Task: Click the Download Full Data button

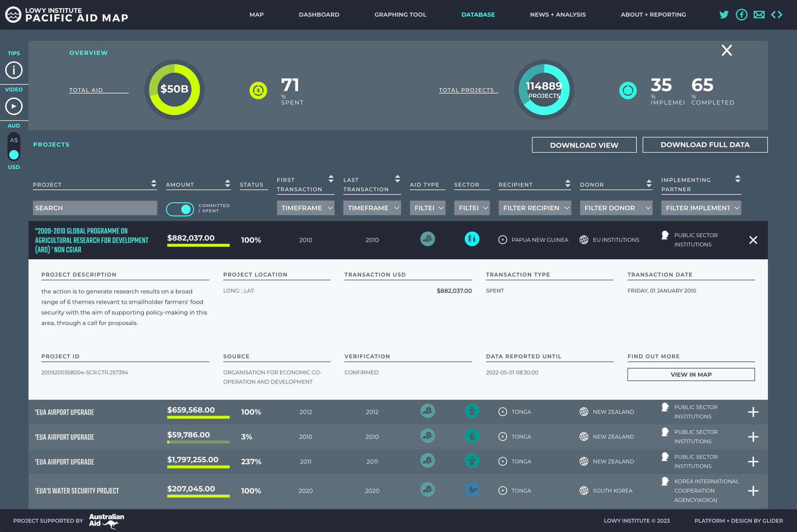Action: coord(705,145)
